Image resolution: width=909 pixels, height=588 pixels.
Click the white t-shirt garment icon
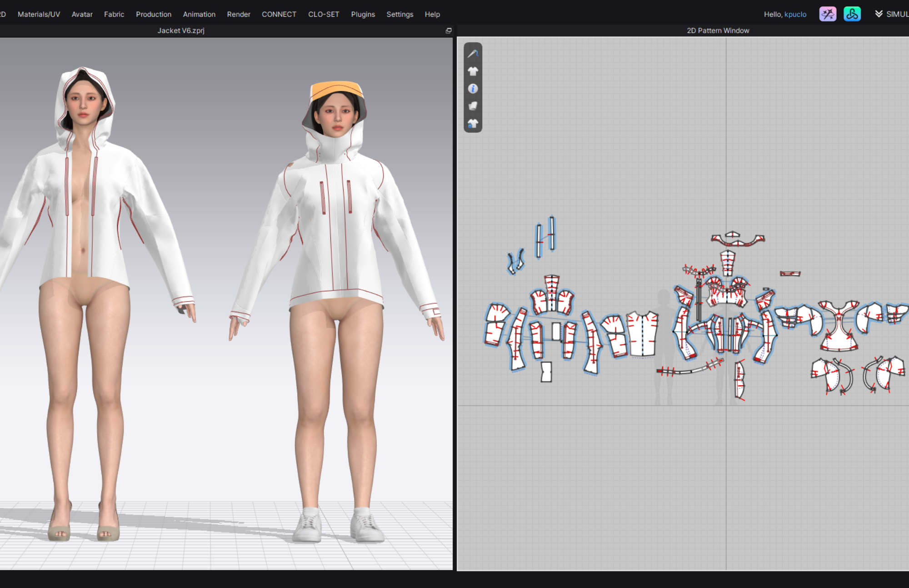click(x=473, y=71)
